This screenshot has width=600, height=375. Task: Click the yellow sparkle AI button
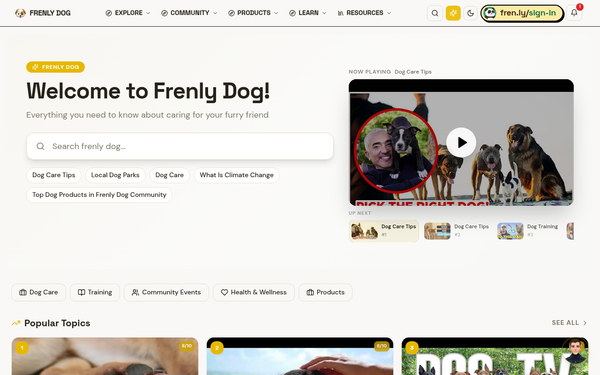pos(453,13)
